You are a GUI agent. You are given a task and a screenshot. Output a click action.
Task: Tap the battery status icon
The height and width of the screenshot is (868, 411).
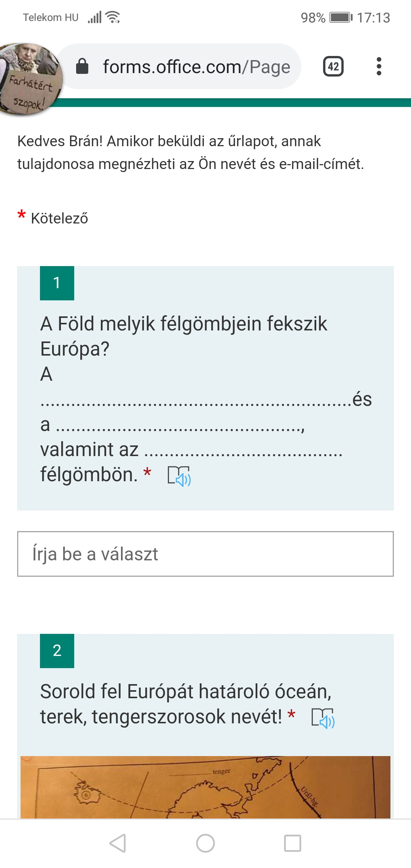341,18
